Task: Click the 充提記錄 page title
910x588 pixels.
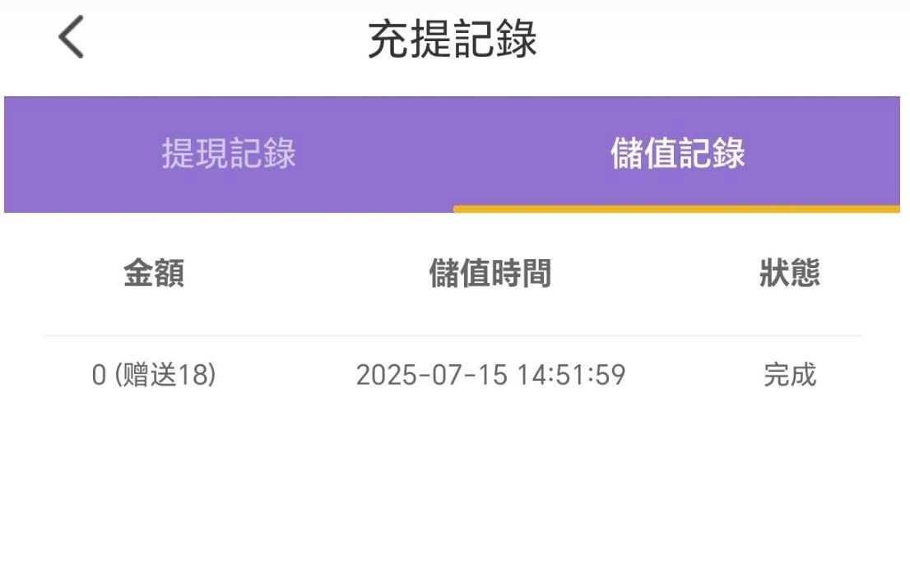Action: (x=452, y=39)
